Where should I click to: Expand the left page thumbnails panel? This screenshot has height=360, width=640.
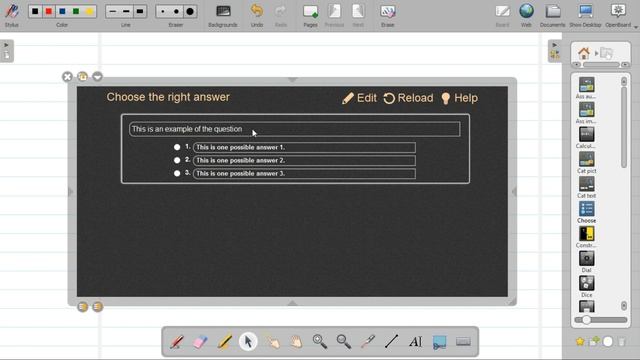click(7, 51)
